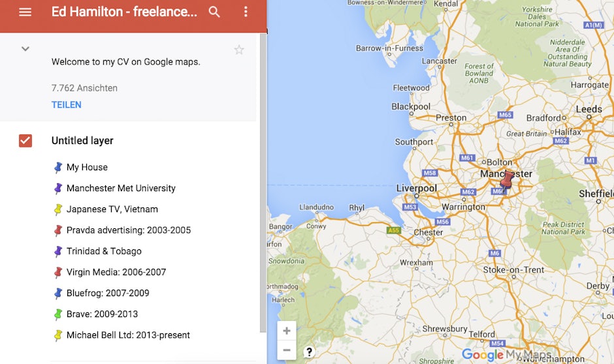Click the red pushpin marker on Manchester

(x=506, y=181)
